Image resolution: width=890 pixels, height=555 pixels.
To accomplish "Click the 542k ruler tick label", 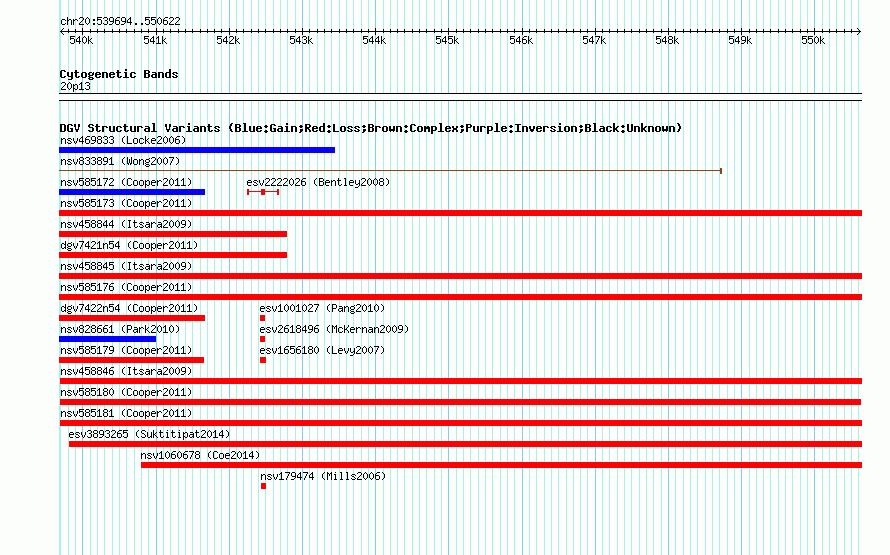I will [x=228, y=40].
